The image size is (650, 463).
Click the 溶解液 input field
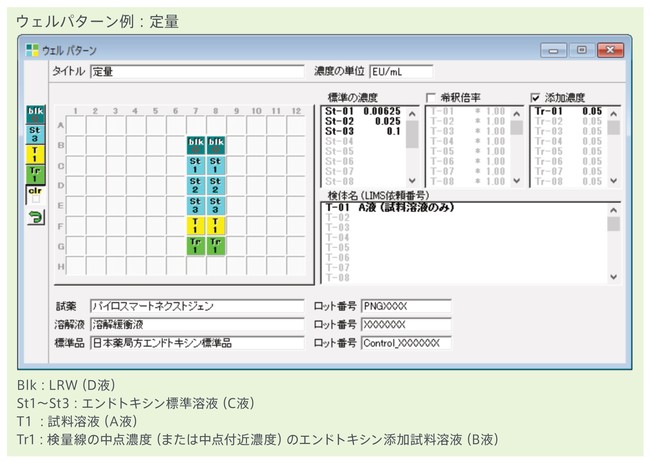pos(197,325)
